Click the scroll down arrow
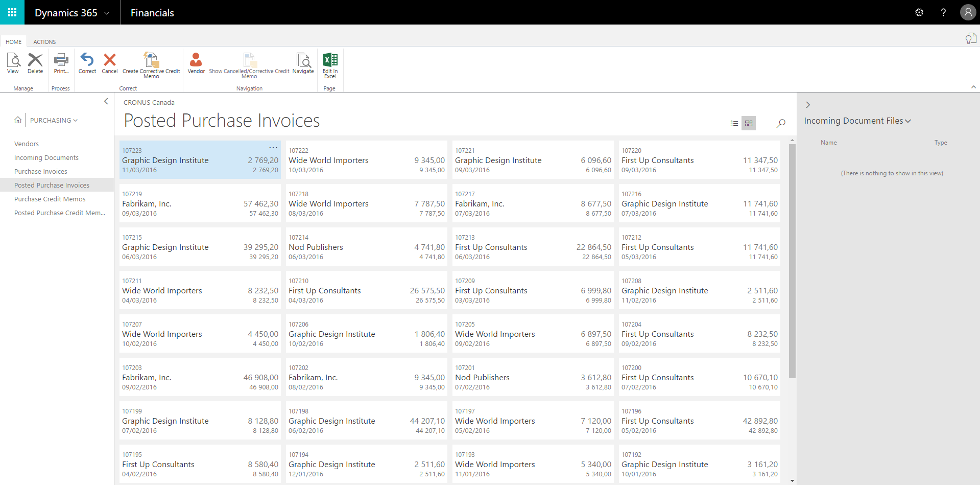 (792, 481)
